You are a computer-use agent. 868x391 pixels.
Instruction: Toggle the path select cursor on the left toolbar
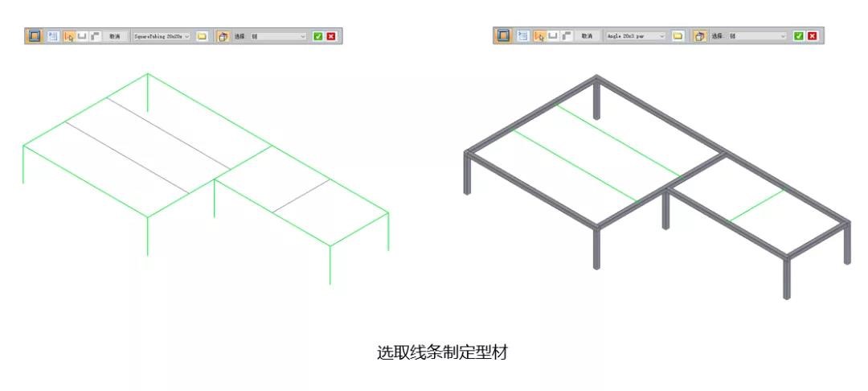(x=69, y=36)
